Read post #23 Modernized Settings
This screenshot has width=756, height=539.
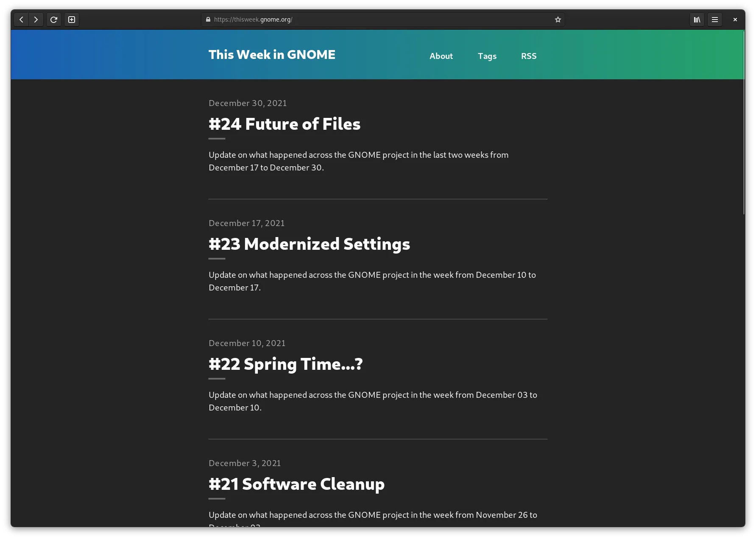309,244
